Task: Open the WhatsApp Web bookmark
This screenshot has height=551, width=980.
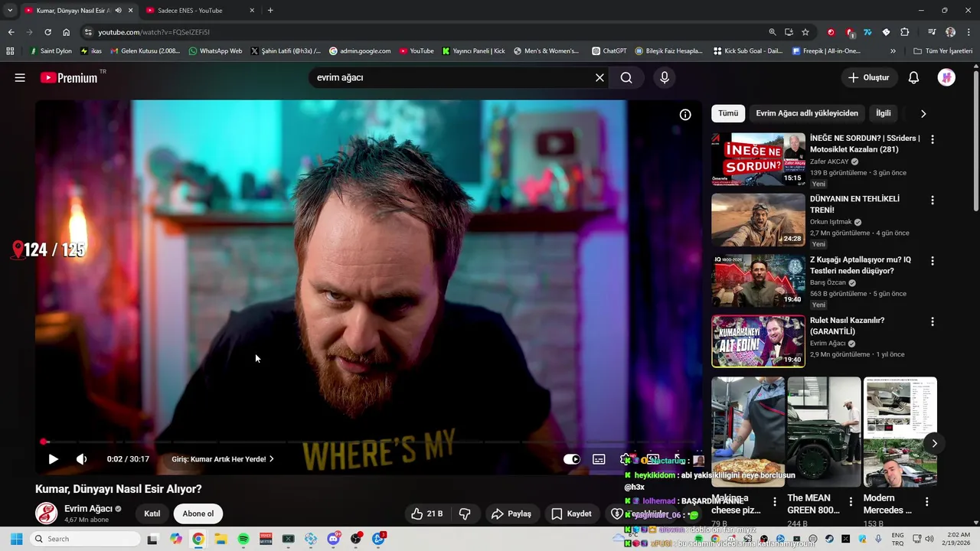Action: point(215,51)
